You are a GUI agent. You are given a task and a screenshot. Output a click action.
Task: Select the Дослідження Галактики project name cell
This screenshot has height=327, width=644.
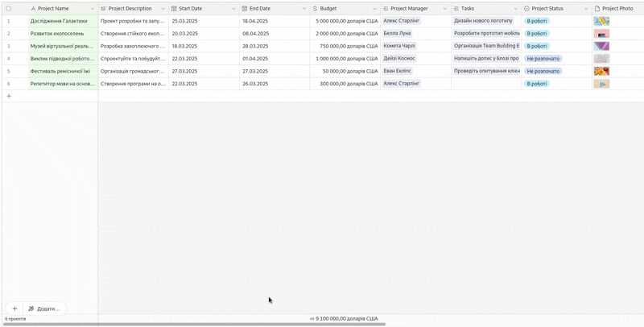click(x=63, y=21)
